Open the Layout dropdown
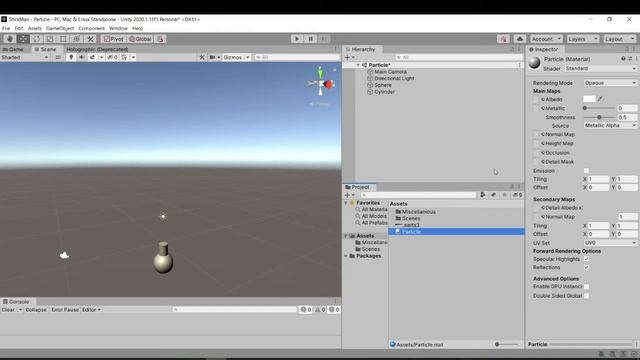 [619, 39]
